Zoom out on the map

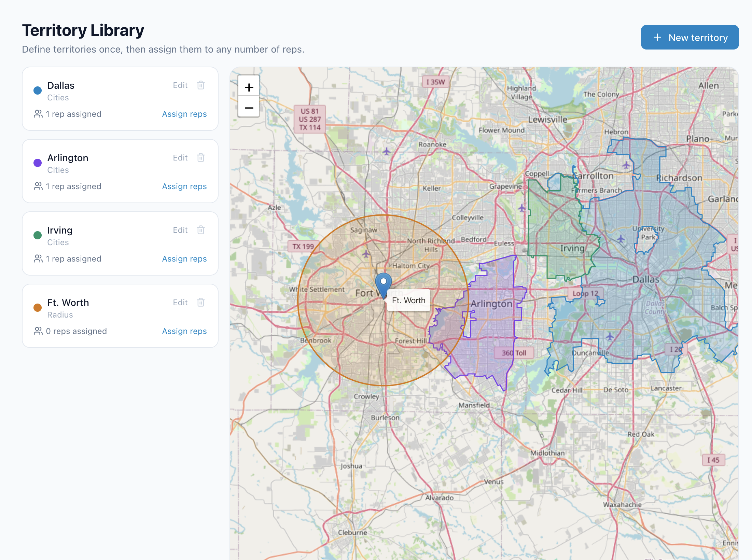[249, 108]
